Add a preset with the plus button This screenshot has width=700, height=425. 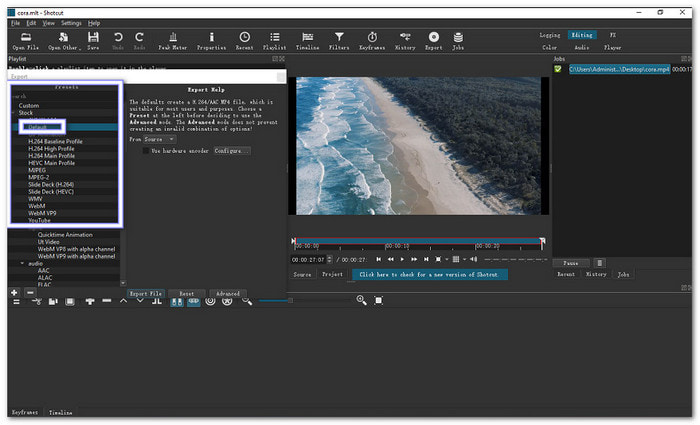pyautogui.click(x=14, y=292)
